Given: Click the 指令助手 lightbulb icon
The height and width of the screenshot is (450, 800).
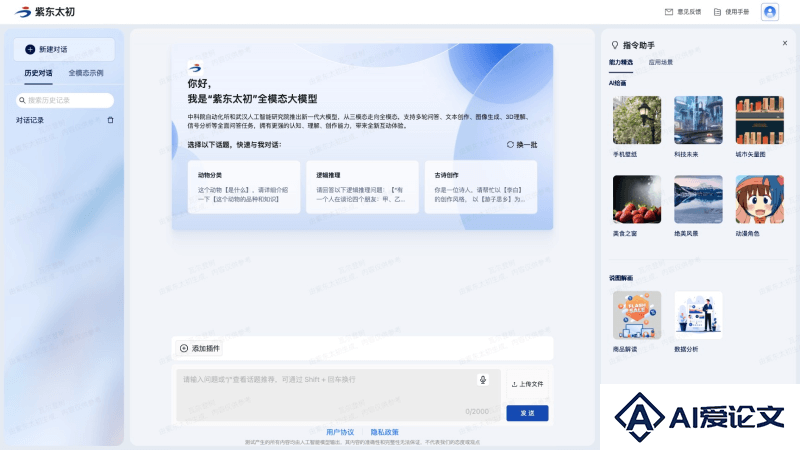Looking at the screenshot, I should (x=615, y=45).
